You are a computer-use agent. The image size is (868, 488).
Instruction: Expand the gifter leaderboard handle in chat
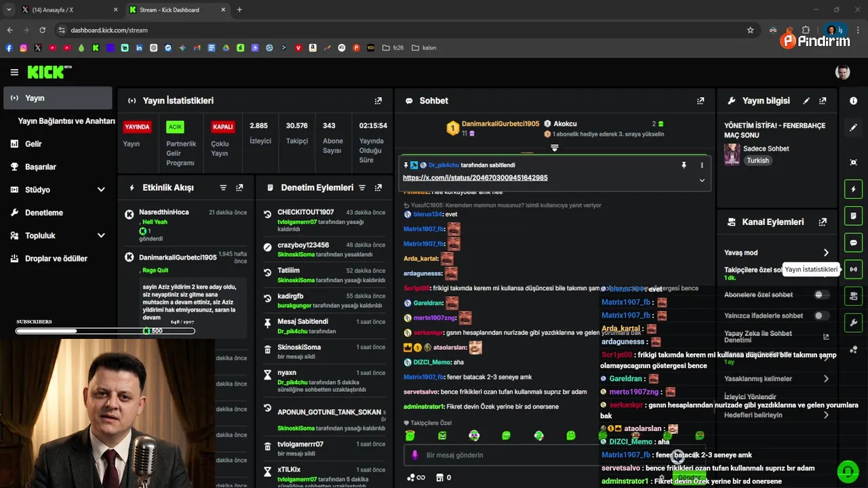pyautogui.click(x=554, y=148)
